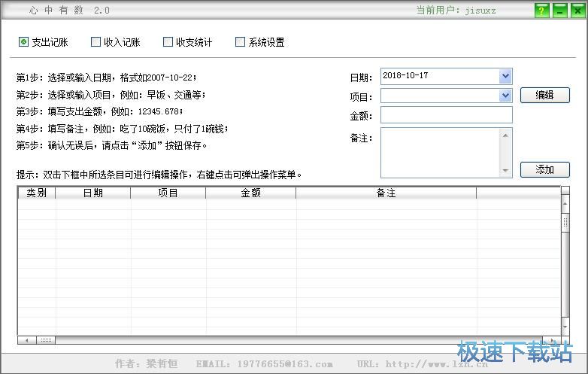Click the 当前用户: jisuxz label

456,10
